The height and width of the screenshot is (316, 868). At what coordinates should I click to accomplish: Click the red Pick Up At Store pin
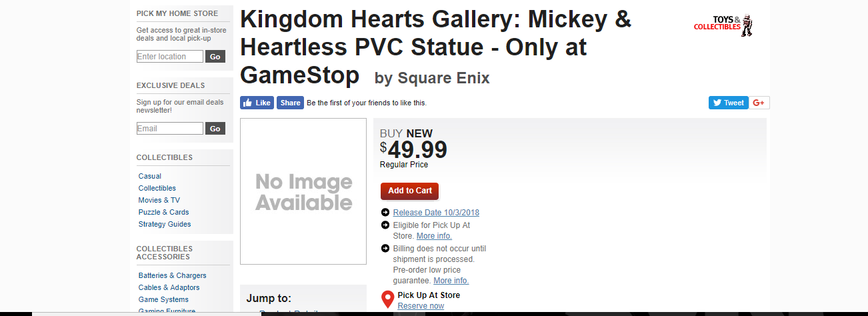pos(387,299)
